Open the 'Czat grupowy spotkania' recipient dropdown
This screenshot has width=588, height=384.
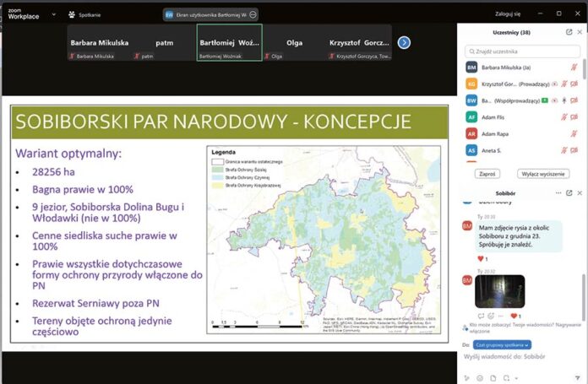(x=503, y=344)
